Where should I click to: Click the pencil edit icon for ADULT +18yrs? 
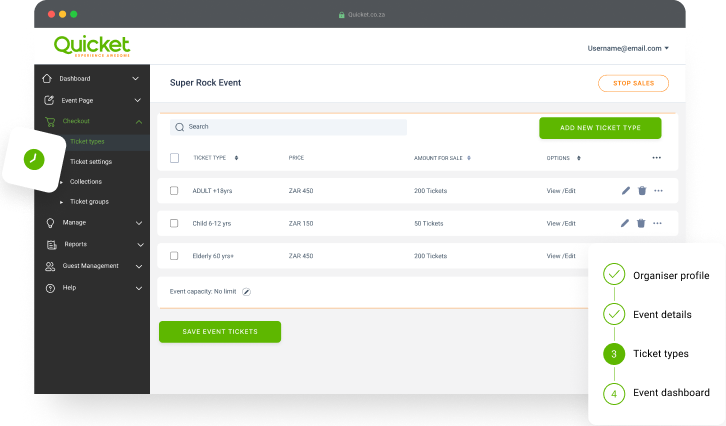pyautogui.click(x=626, y=190)
